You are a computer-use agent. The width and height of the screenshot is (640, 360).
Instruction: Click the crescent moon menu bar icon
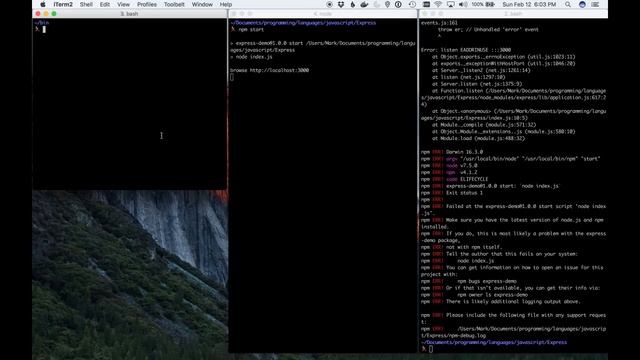[x=376, y=4]
